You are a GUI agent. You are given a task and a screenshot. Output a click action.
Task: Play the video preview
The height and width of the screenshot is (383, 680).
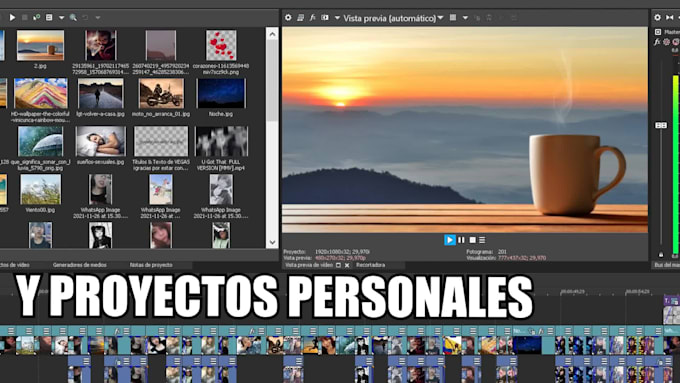coord(450,240)
